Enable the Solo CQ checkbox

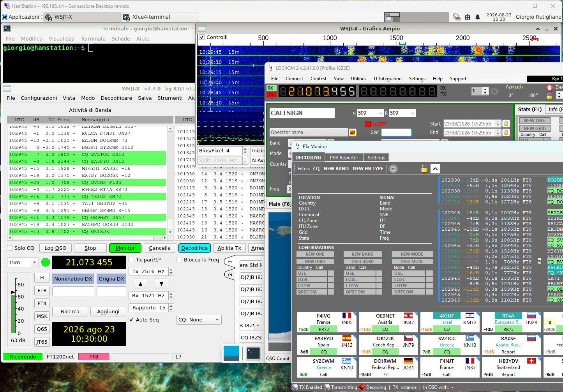pyautogui.click(x=10, y=248)
